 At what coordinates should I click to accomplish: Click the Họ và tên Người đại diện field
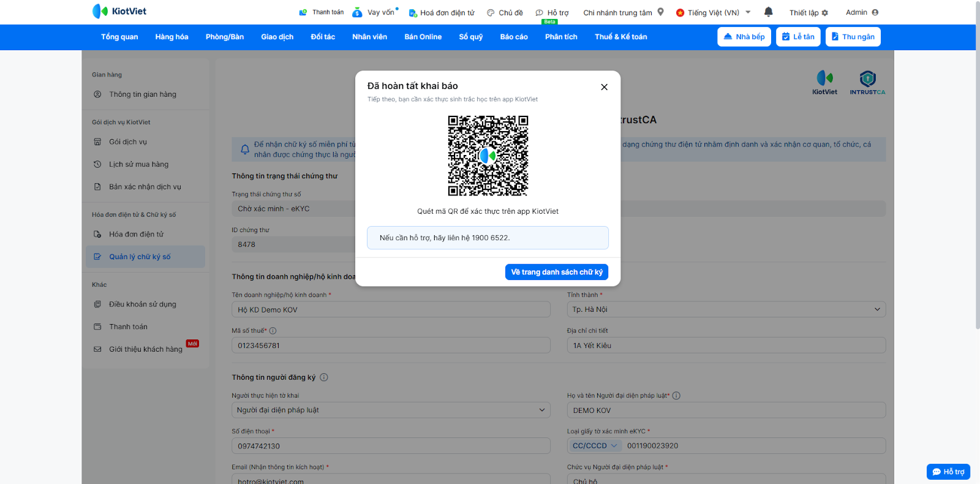click(x=726, y=410)
